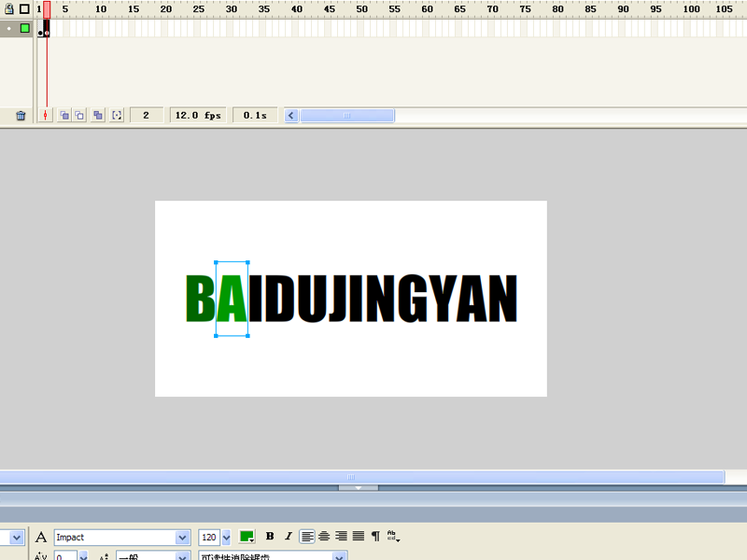Select center text alignment

click(324, 536)
